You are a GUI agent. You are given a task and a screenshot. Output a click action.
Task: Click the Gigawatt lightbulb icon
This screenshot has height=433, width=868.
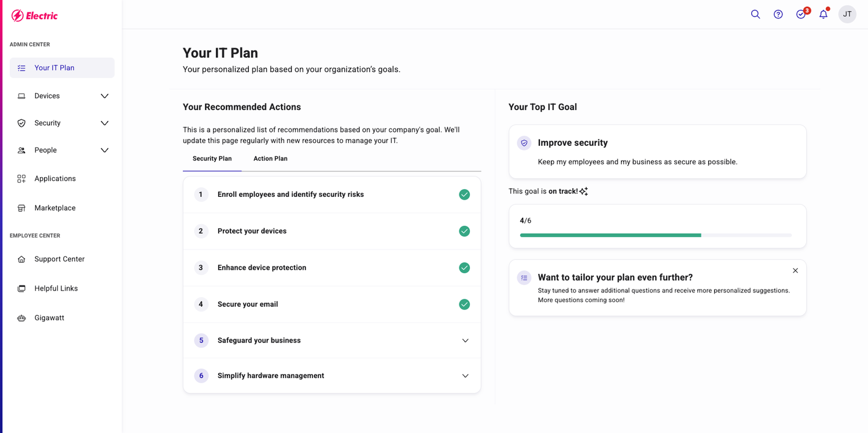point(21,317)
